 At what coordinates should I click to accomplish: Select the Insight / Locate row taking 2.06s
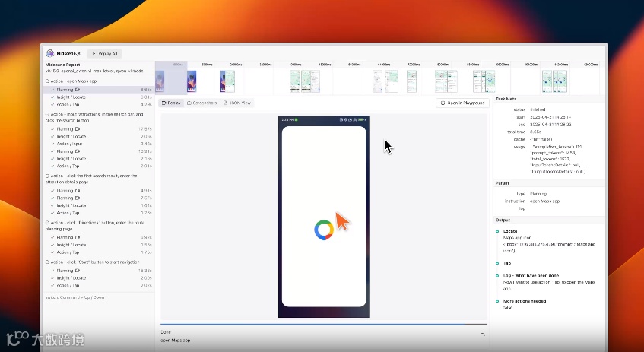[99, 136]
